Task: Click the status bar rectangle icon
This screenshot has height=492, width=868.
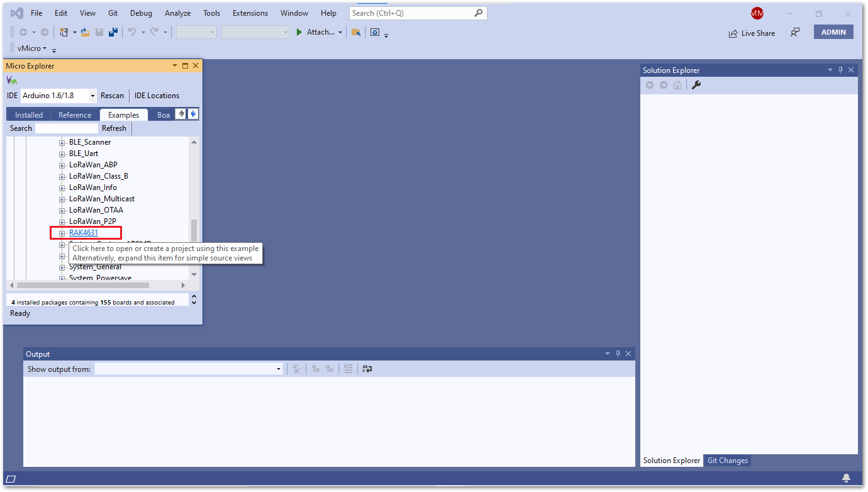Action: pyautogui.click(x=11, y=479)
